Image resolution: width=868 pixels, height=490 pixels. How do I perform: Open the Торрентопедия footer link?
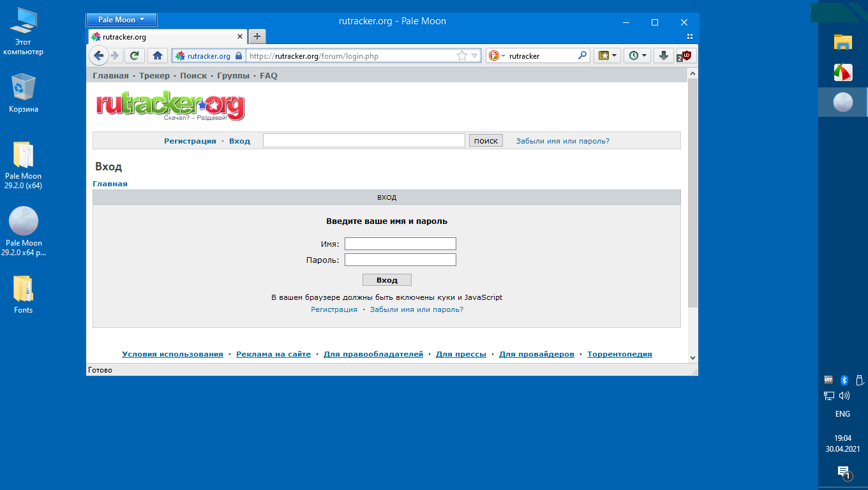620,354
